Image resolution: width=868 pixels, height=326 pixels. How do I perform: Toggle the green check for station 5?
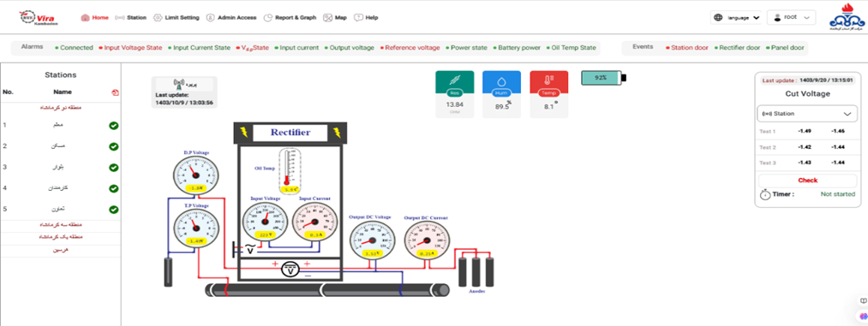[113, 210]
